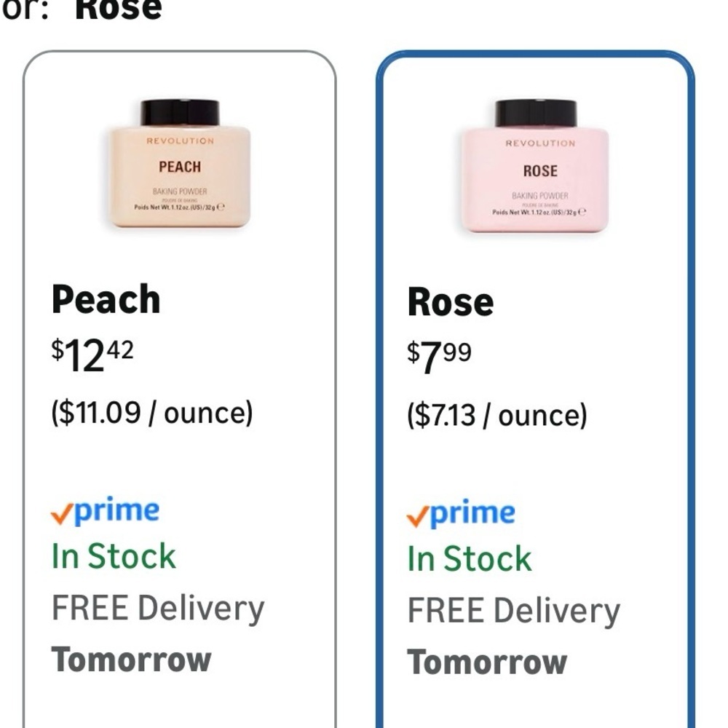Select the Rose variation card
Viewport: 728px width, 728px height.
[x=537, y=386]
